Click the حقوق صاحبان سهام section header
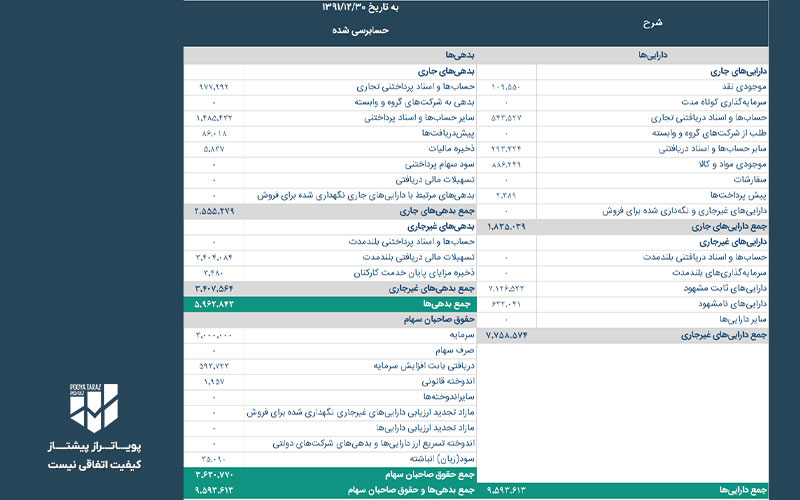Screen dimensions: 800x500 [439, 319]
